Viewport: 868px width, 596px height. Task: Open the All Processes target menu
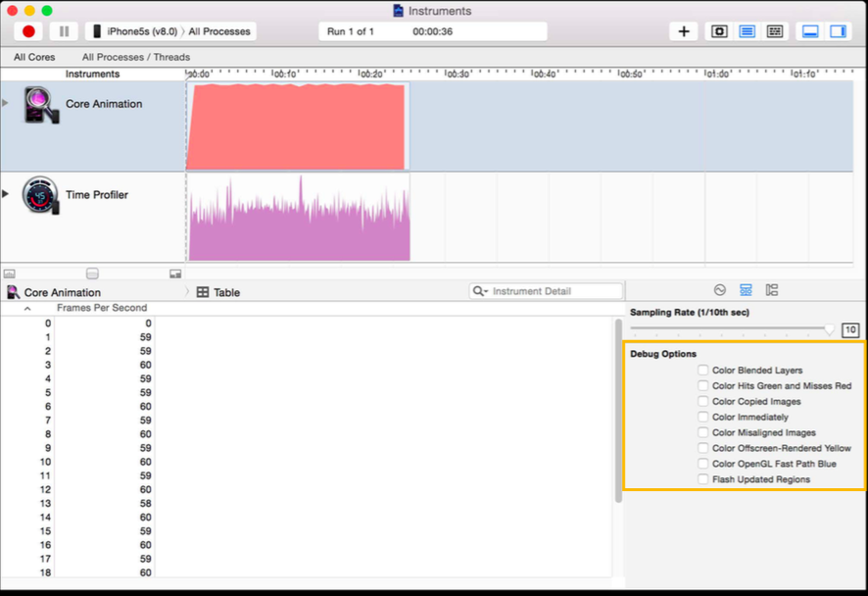point(219,31)
